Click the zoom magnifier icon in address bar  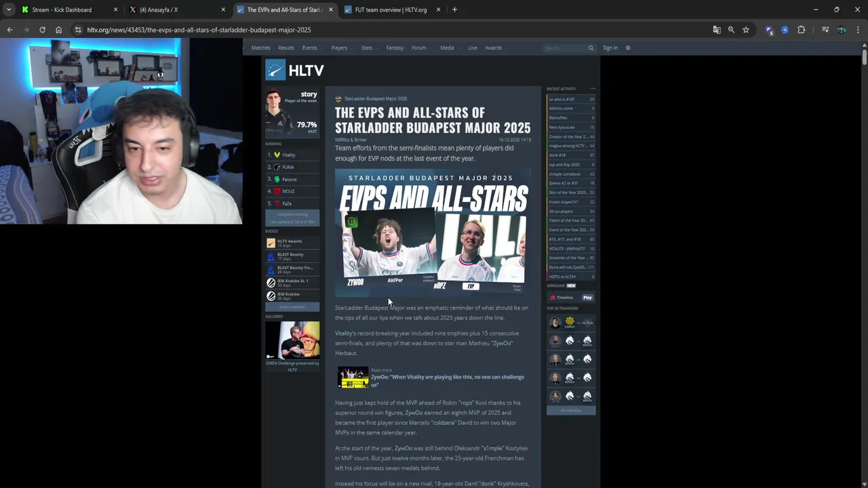point(731,30)
